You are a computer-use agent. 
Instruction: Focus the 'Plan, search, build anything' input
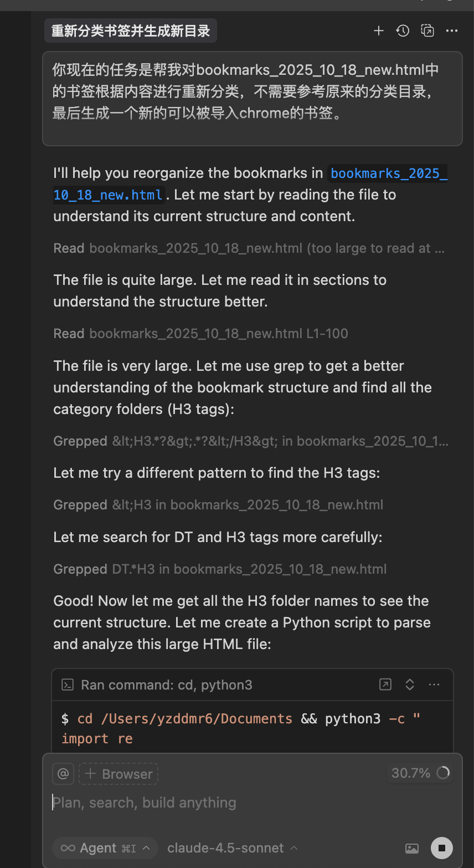point(221,803)
